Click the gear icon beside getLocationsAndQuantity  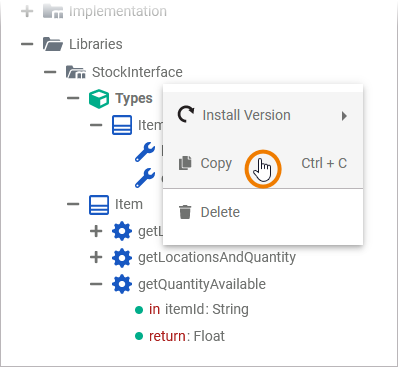(122, 258)
